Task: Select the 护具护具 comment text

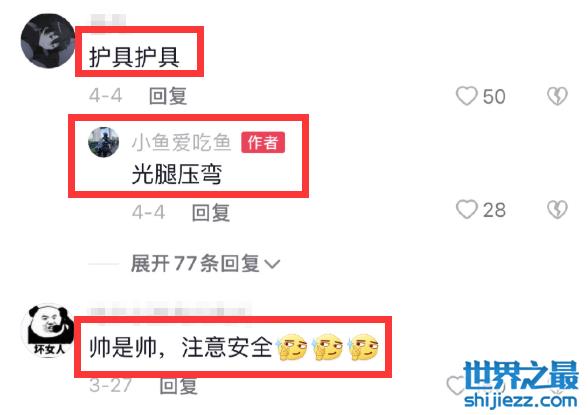Action: coord(134,57)
